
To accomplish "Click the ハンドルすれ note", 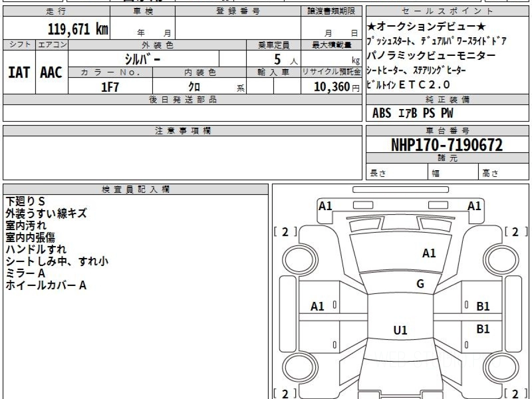I will coord(36,250).
